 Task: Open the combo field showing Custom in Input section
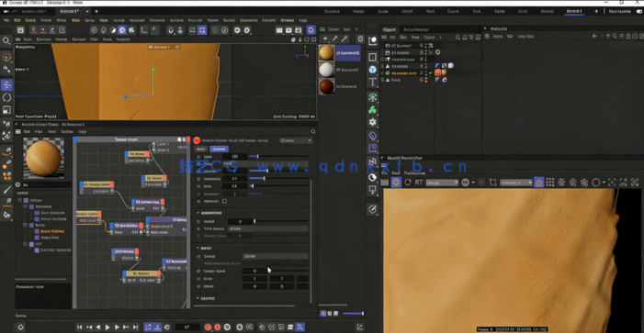[275, 256]
